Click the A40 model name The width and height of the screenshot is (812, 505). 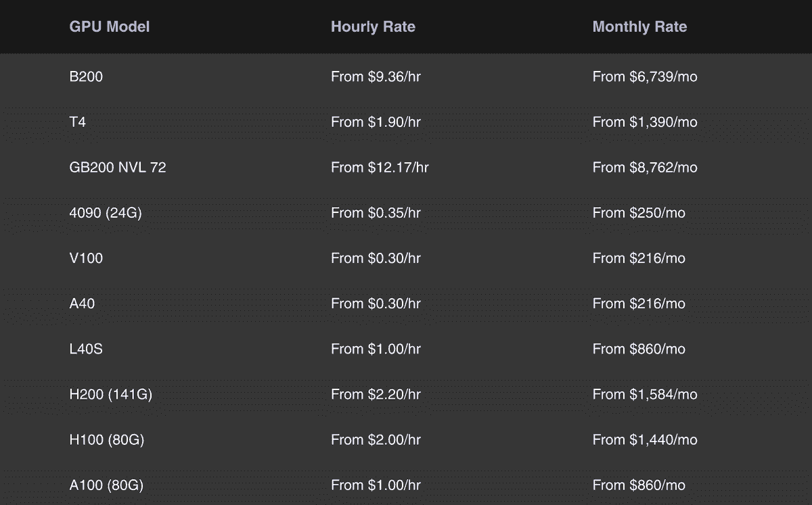point(82,304)
